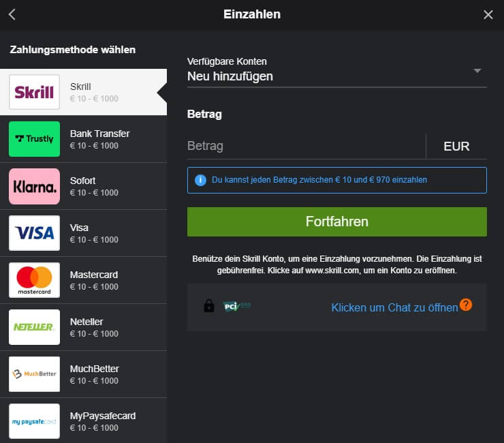Close the Einzahlen dialog with the X
This screenshot has width=504, height=443.
click(488, 14)
